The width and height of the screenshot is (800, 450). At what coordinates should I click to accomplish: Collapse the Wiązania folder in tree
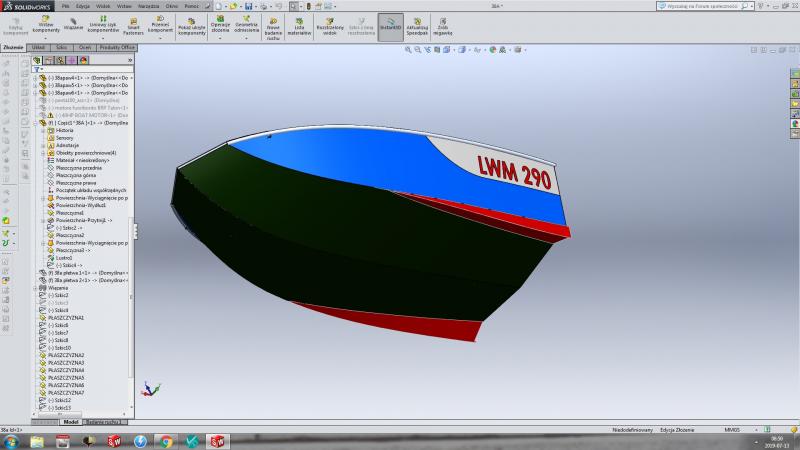[36, 288]
